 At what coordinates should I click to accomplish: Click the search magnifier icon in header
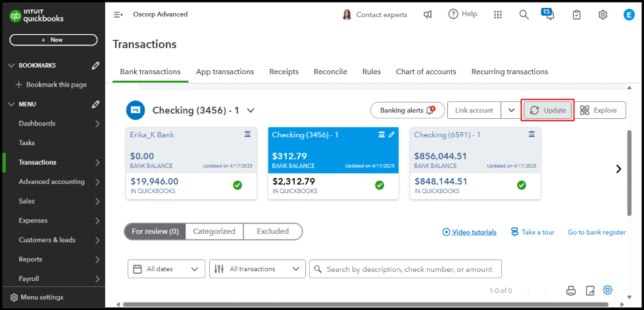(524, 14)
